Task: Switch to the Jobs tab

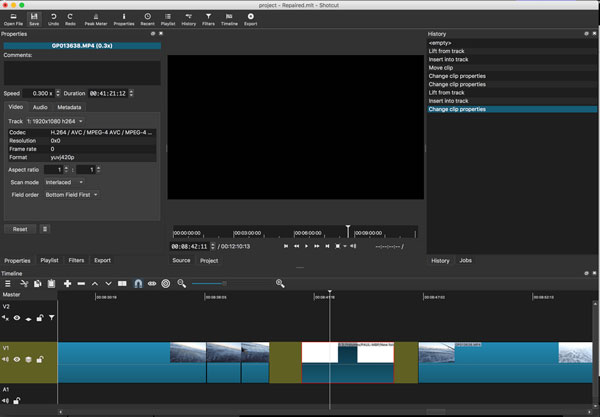Action: coord(465,260)
